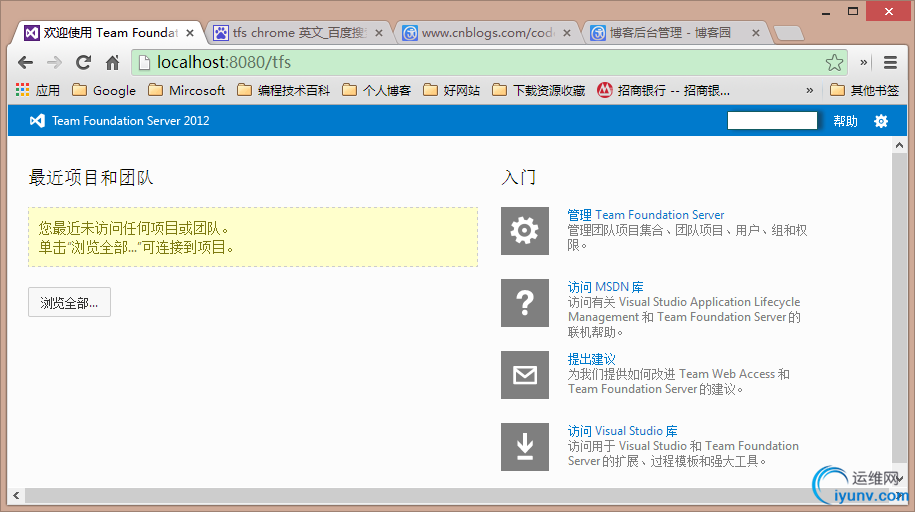Open the 应用 apps shortcut
Screen dimensions: 915x512
click(38, 90)
